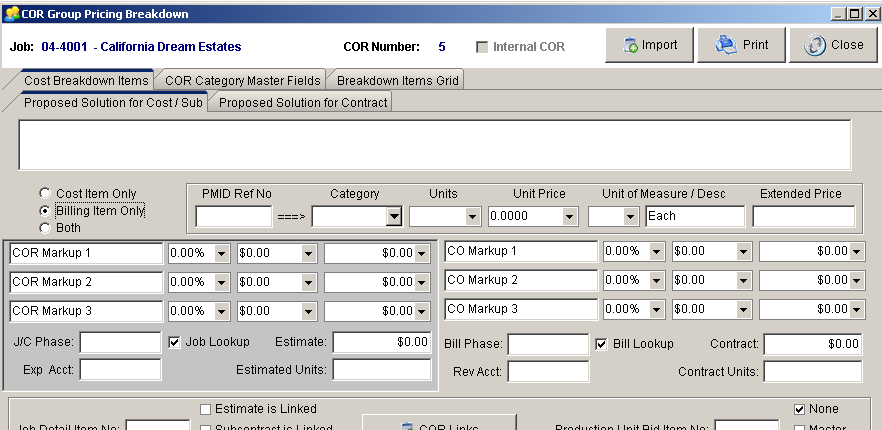
Task: Click the Exp Acct field
Action: [120, 370]
